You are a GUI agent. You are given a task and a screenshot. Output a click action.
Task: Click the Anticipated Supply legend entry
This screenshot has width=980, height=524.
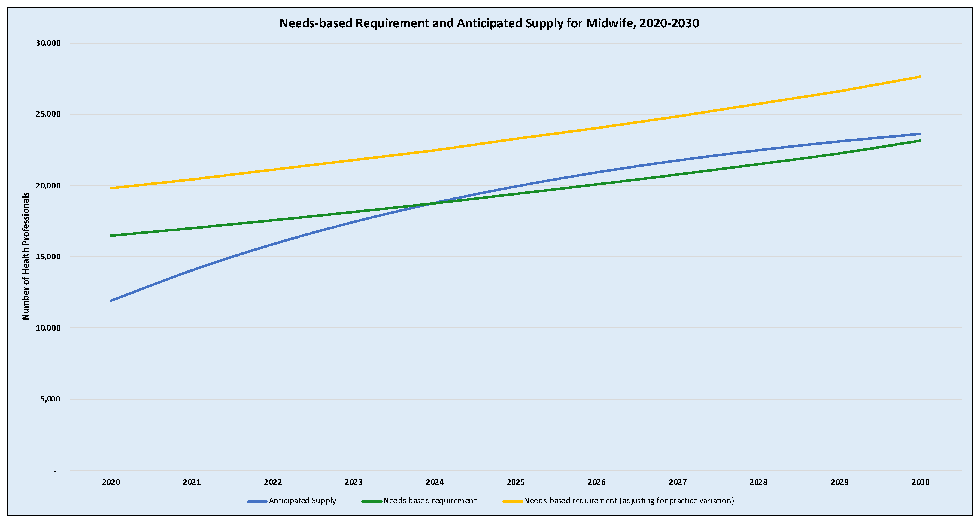tap(302, 501)
